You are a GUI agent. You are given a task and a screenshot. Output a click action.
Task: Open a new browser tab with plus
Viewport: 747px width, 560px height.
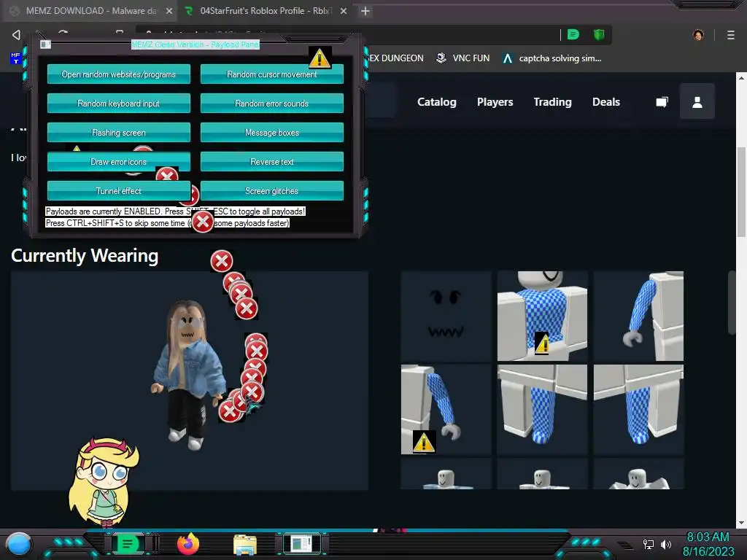[x=365, y=11]
